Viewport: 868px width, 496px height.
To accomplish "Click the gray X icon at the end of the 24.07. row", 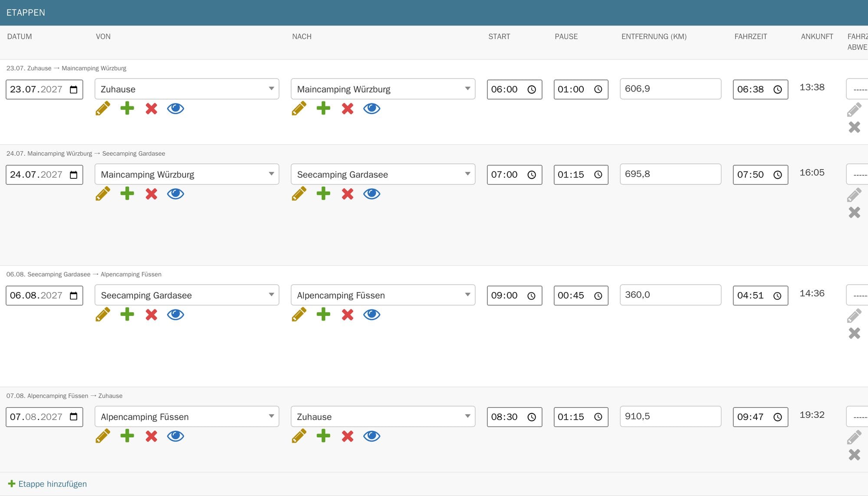I will (855, 212).
